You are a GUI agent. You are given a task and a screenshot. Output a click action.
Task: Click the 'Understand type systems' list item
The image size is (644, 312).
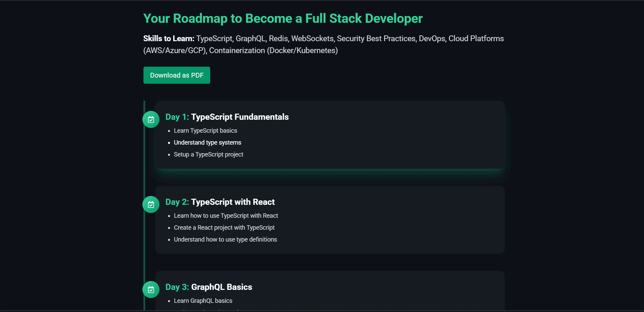[x=207, y=143]
